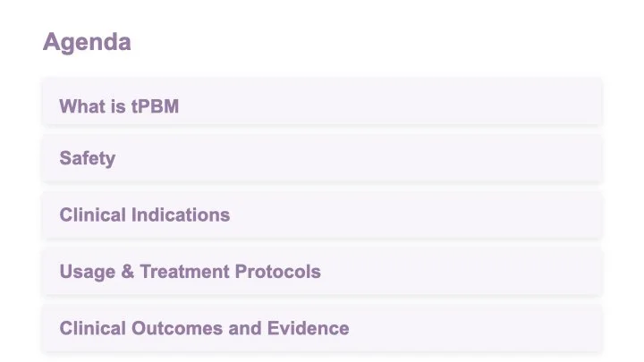644x362 pixels.
Task: Open the What is tPBM agenda item
Action: (322, 101)
